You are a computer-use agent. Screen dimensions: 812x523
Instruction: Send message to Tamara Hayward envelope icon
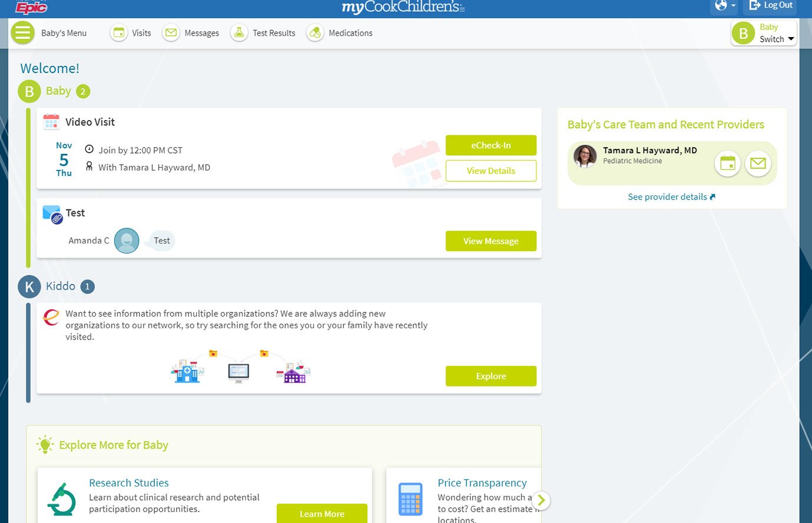point(758,164)
